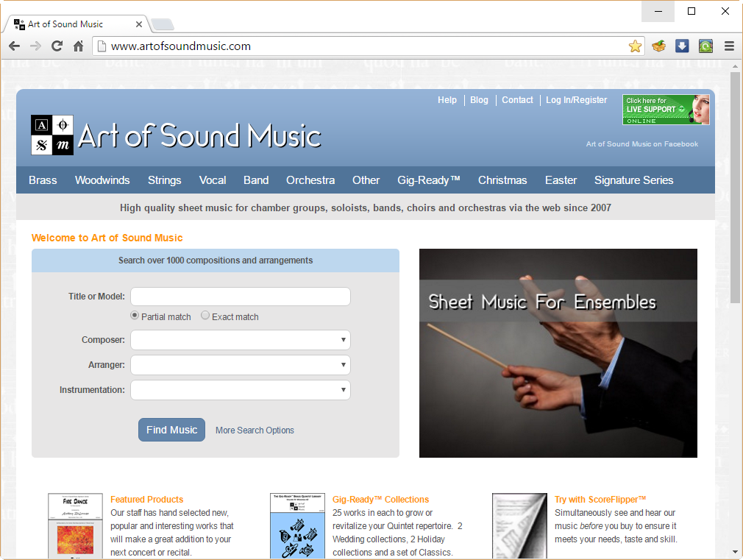Click the scrollbar down arrow

(735, 552)
